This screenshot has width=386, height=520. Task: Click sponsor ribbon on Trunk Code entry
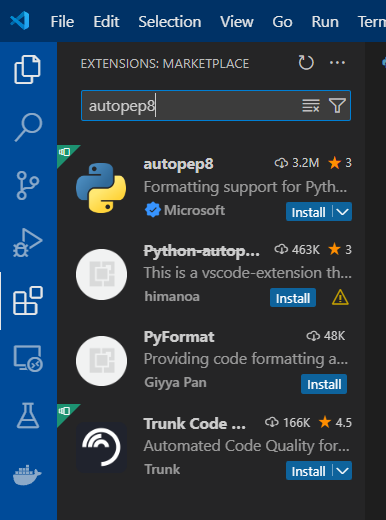click(x=66, y=412)
